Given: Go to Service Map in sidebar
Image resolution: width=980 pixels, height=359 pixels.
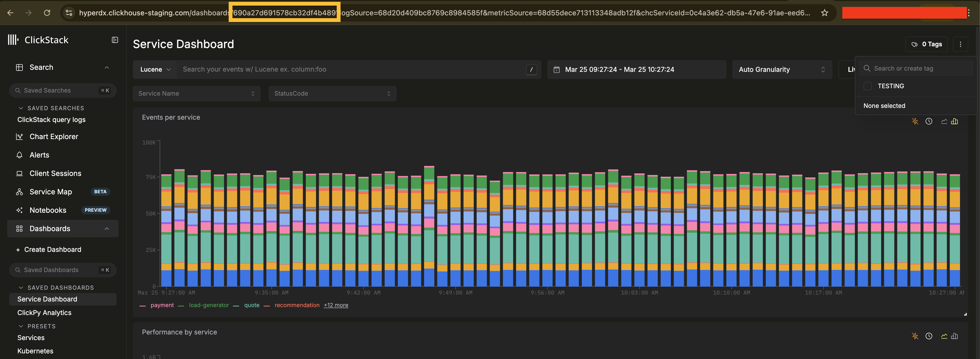Looking at the screenshot, I should tap(51, 192).
